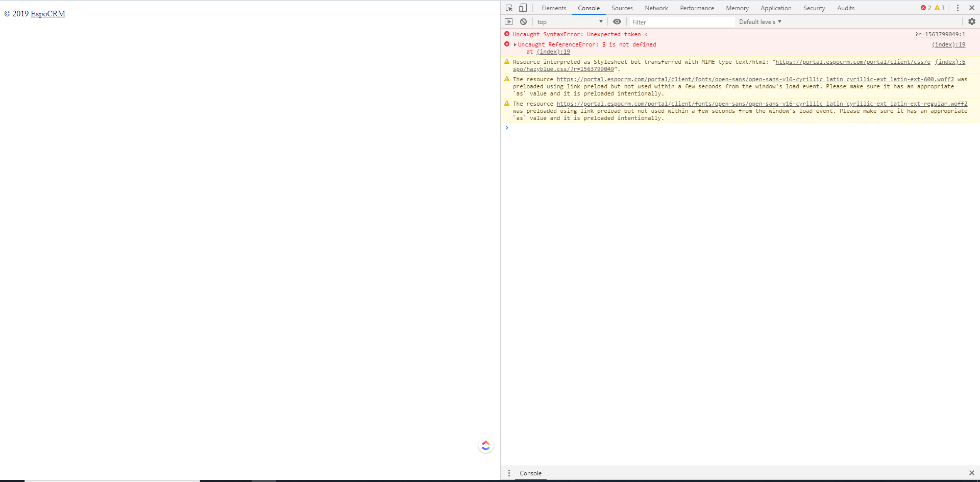The height and width of the screenshot is (482, 980).
Task: Switch to the Elements tab
Action: tap(554, 8)
